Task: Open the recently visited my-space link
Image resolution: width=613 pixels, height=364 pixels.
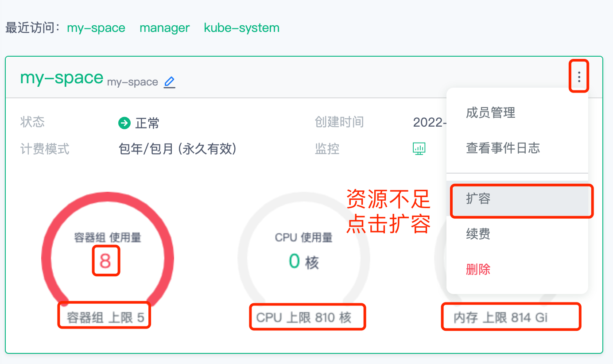Action: [96, 28]
